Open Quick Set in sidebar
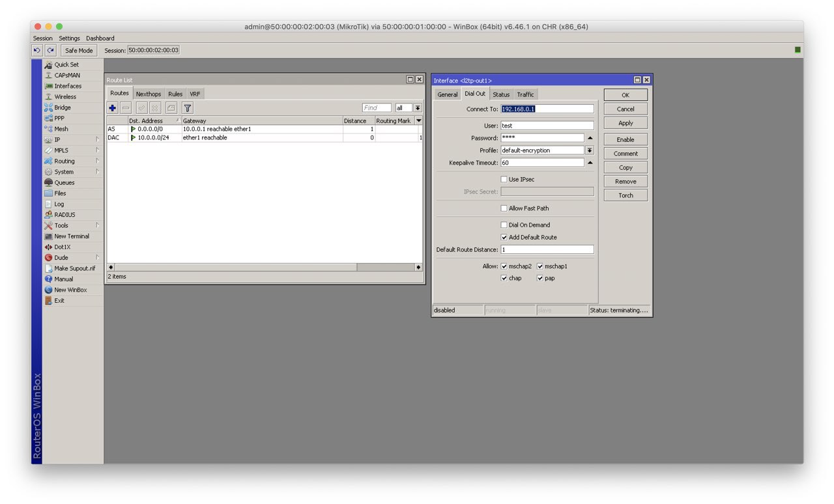834x504 pixels. pyautogui.click(x=67, y=64)
